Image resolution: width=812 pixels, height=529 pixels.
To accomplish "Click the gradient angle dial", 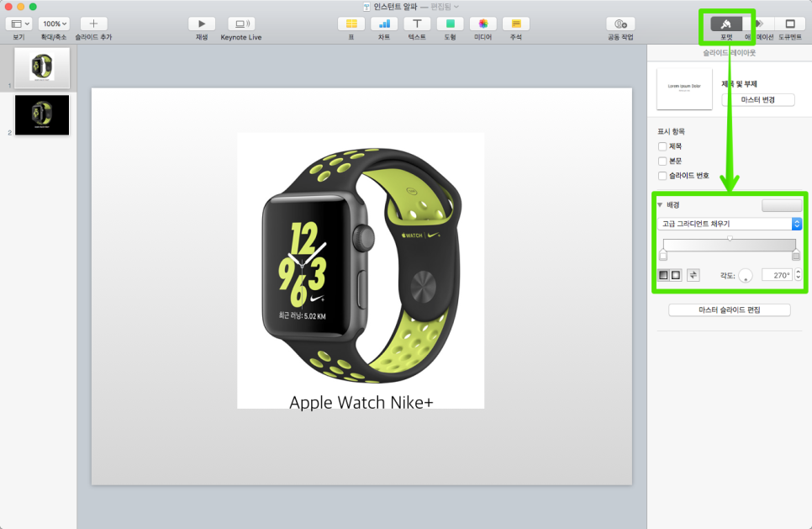I will pos(746,276).
